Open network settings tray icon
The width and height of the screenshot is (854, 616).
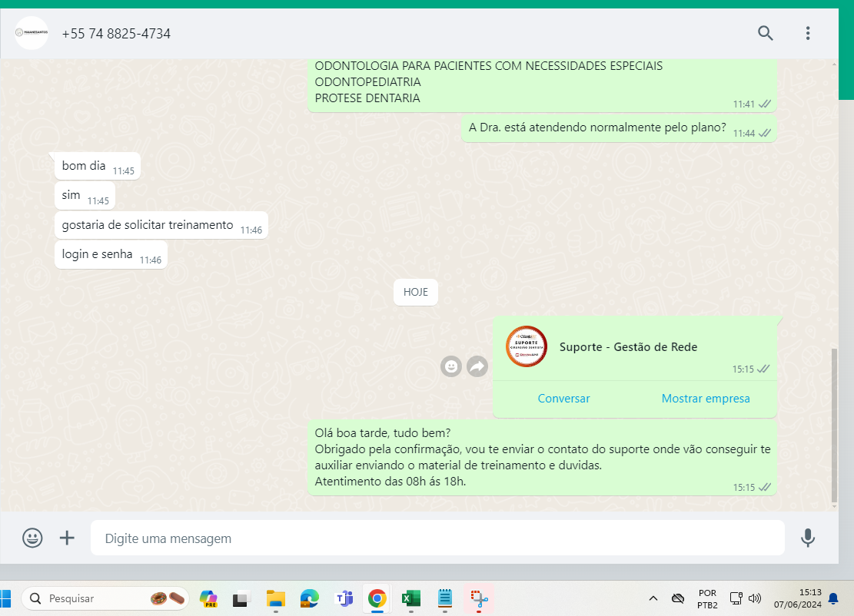[736, 598]
